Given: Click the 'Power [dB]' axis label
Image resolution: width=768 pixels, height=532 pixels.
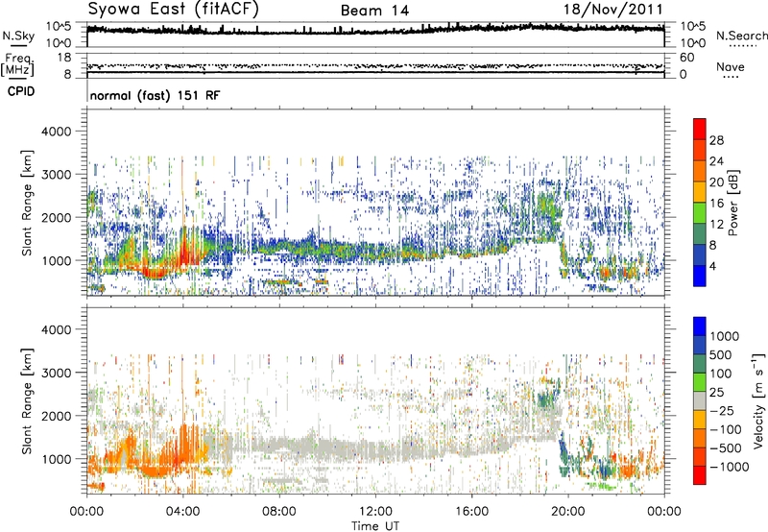Looking at the screenshot, I should coord(733,203).
